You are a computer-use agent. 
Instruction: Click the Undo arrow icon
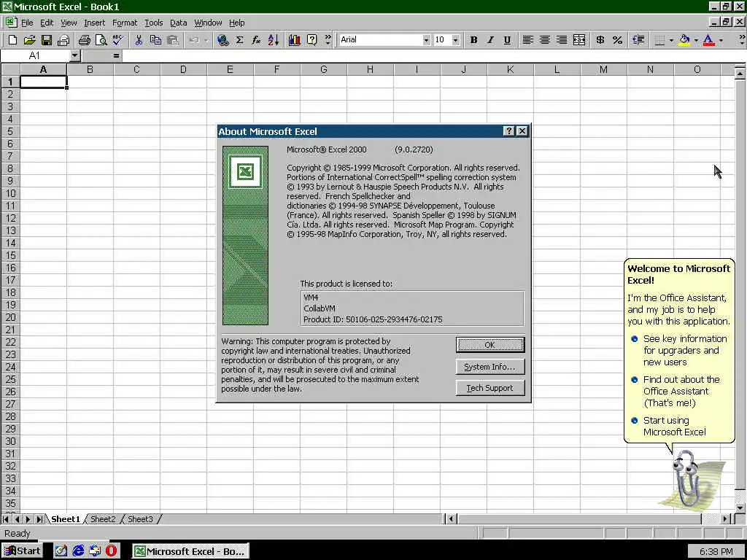coord(194,40)
